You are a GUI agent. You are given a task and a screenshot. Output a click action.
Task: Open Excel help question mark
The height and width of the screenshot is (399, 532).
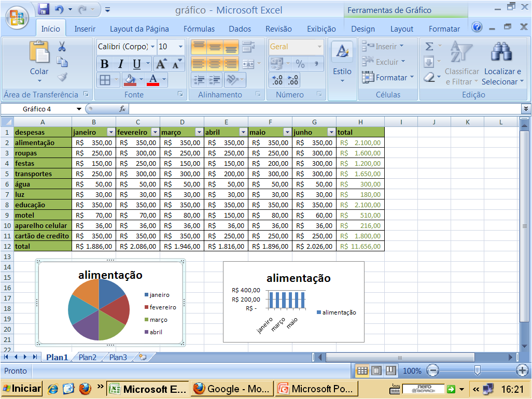[477, 27]
